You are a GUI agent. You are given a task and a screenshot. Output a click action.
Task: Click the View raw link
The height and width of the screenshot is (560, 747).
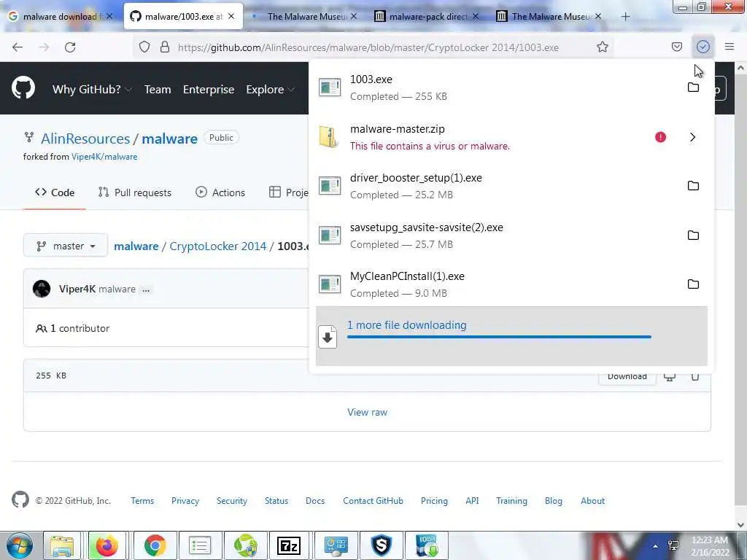pos(368,412)
